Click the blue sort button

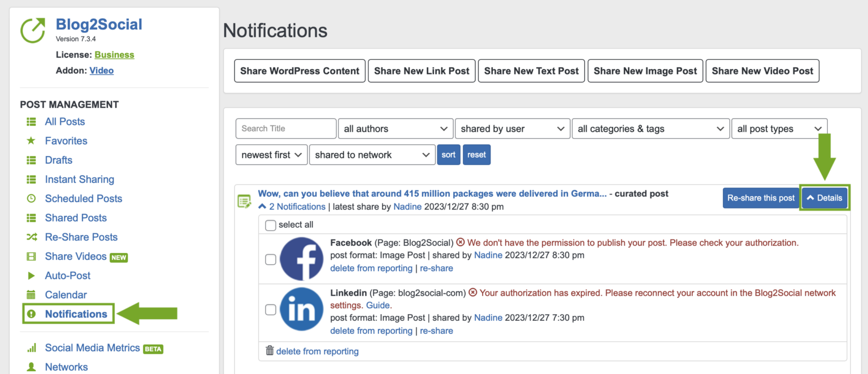pos(449,155)
